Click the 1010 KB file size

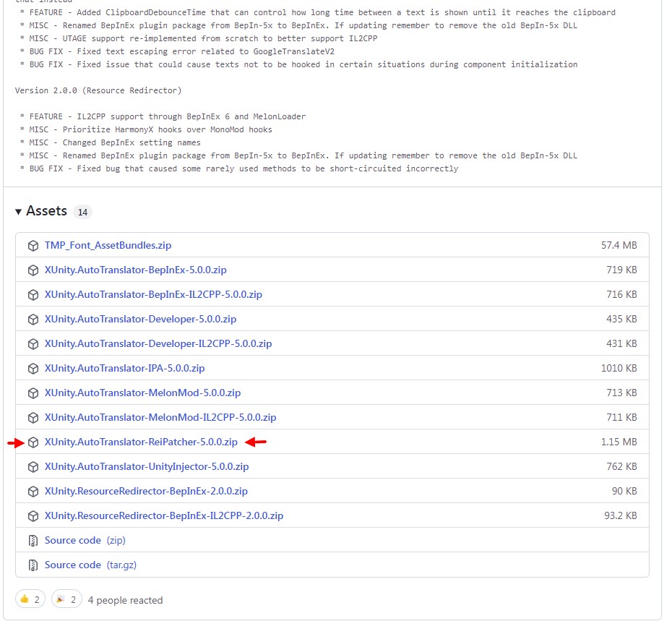619,368
